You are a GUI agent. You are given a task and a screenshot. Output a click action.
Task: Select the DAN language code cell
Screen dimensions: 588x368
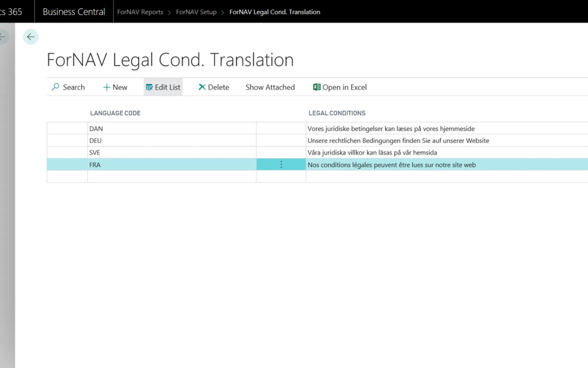(x=172, y=128)
